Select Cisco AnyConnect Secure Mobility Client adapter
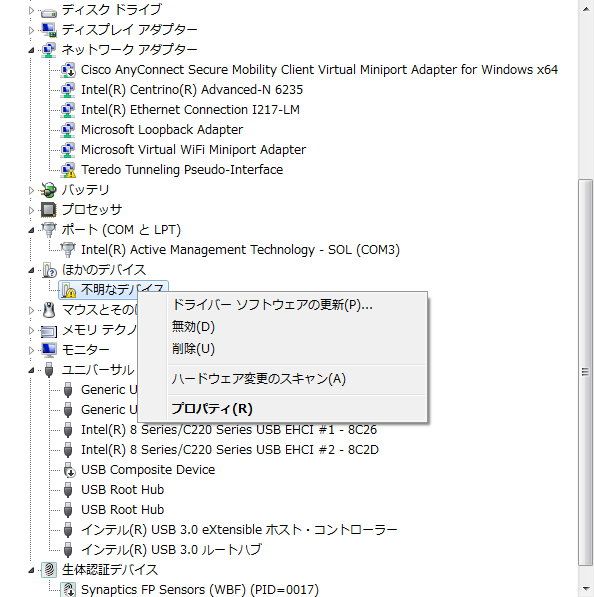Image resolution: width=594 pixels, height=597 pixels. tap(319, 70)
